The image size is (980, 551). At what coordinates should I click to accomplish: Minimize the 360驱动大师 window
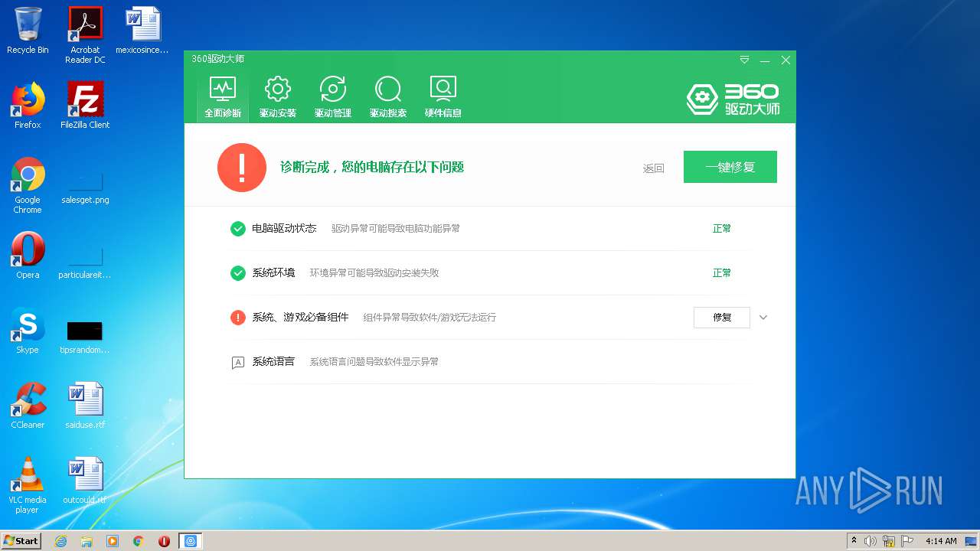(x=765, y=60)
